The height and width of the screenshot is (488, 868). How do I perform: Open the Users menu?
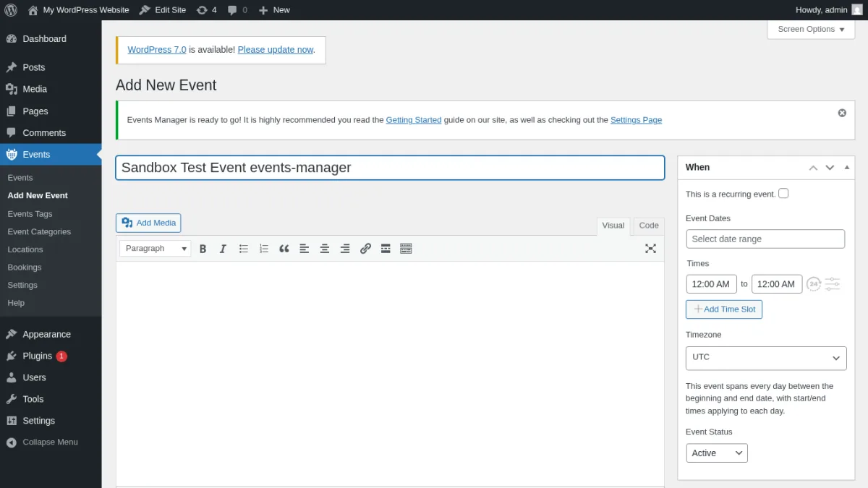point(51,377)
